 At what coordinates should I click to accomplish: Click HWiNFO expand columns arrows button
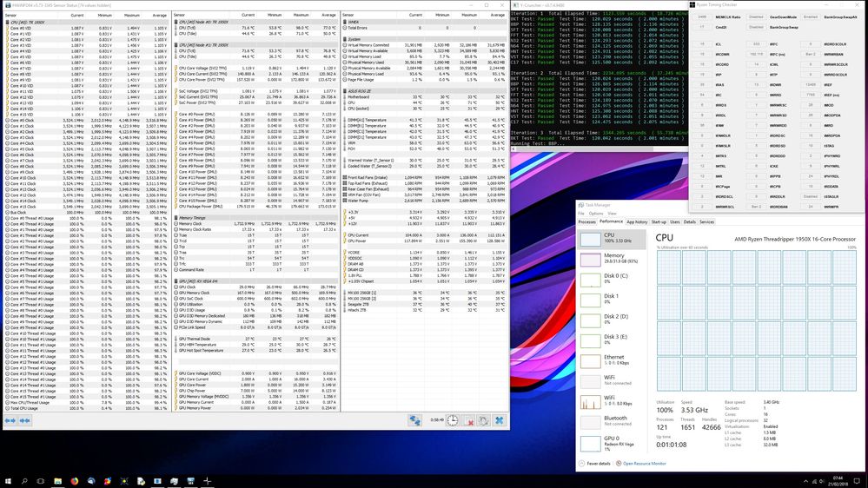pos(10,420)
